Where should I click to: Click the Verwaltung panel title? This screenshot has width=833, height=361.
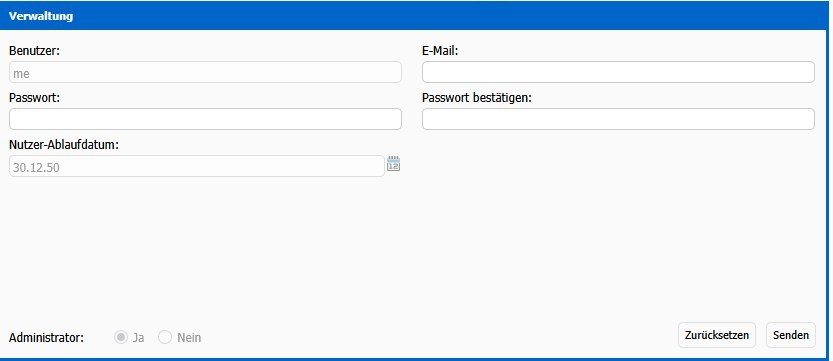[41, 16]
